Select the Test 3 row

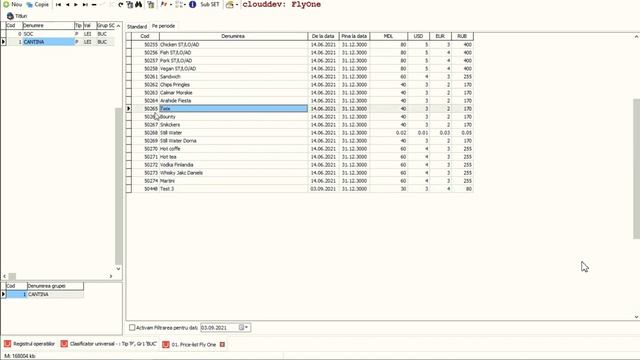tap(300, 189)
